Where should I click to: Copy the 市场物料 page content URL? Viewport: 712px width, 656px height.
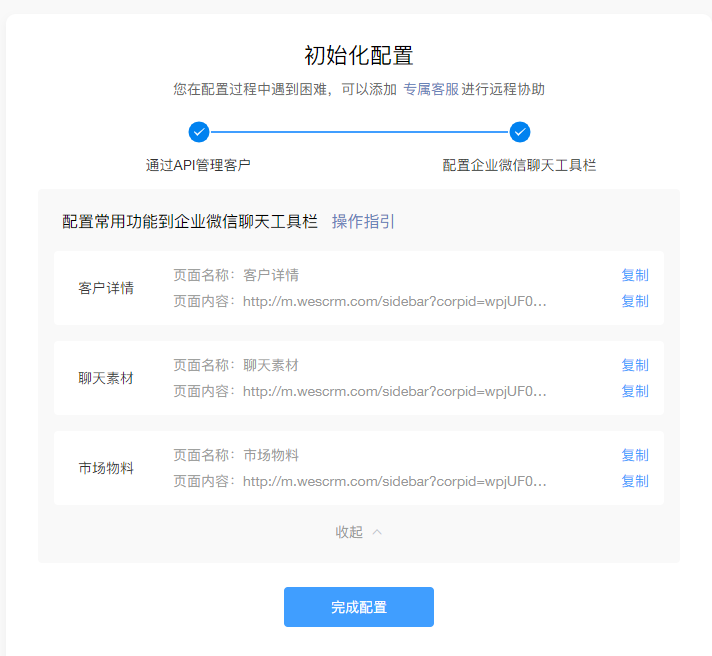pos(635,481)
